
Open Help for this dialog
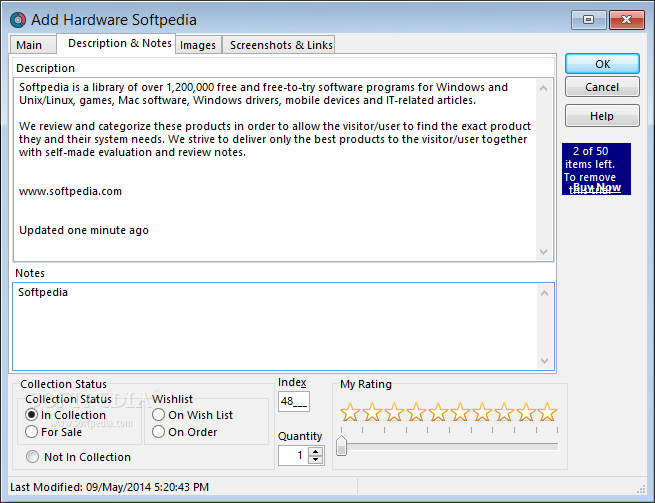[x=602, y=116]
